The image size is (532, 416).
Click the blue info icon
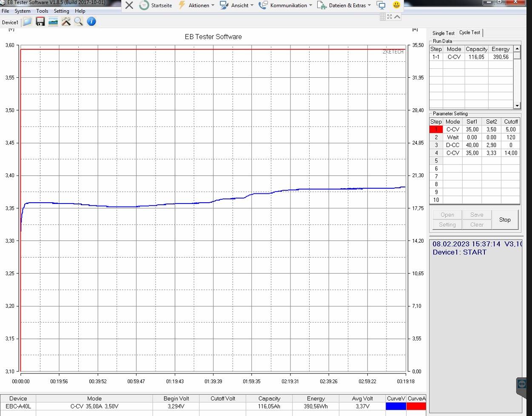click(91, 22)
